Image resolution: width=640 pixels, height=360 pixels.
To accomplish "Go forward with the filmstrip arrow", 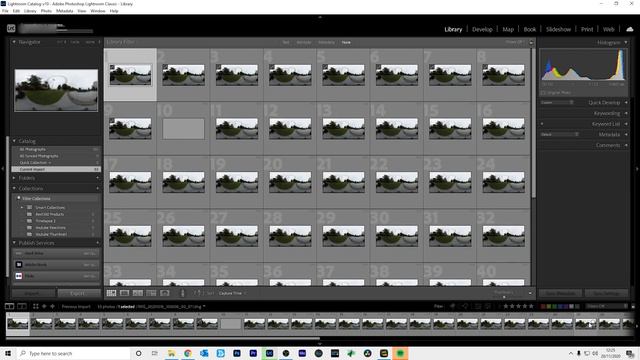I will (x=52, y=306).
